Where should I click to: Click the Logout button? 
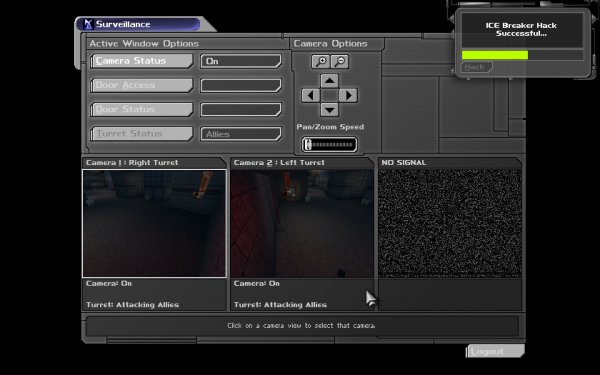[495, 351]
